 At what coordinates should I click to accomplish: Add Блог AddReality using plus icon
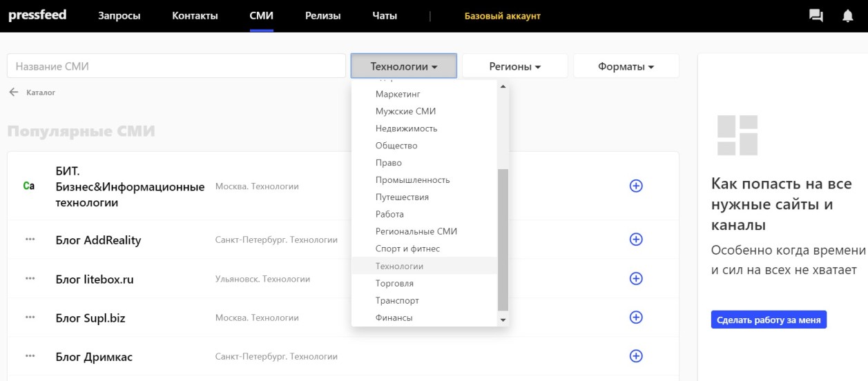click(636, 240)
